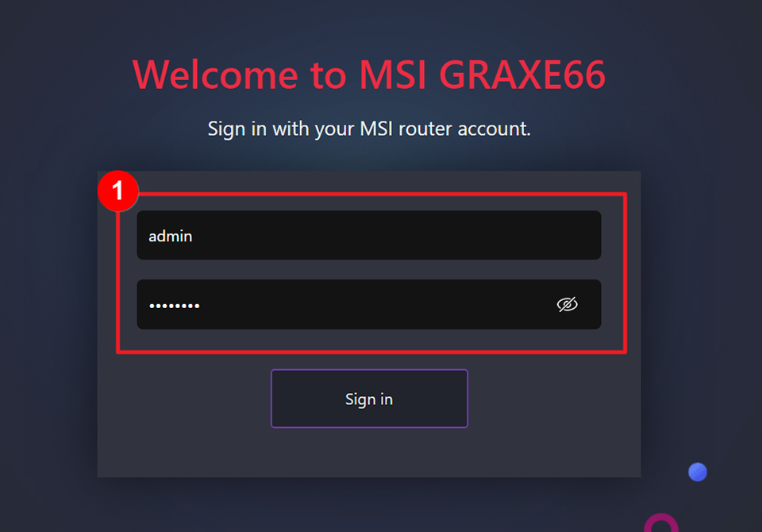The height and width of the screenshot is (532, 762).
Task: Click the word MSI in the subtitle
Action: [375, 129]
